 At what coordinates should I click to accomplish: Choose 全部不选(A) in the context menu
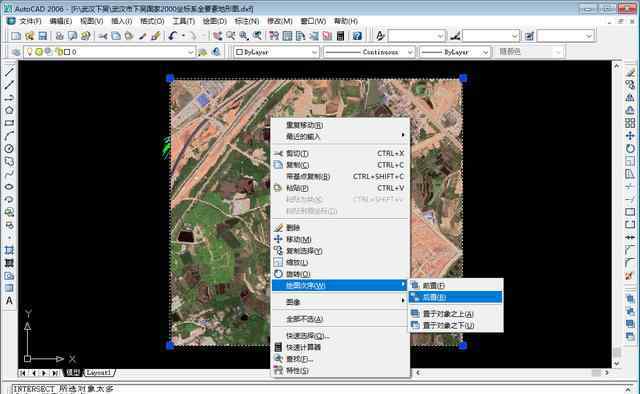(340, 319)
